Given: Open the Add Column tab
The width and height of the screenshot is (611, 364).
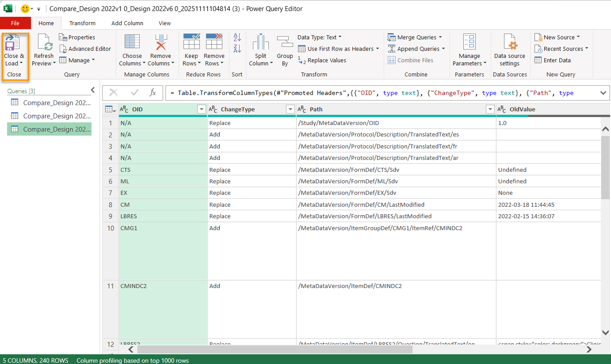Looking at the screenshot, I should [127, 23].
